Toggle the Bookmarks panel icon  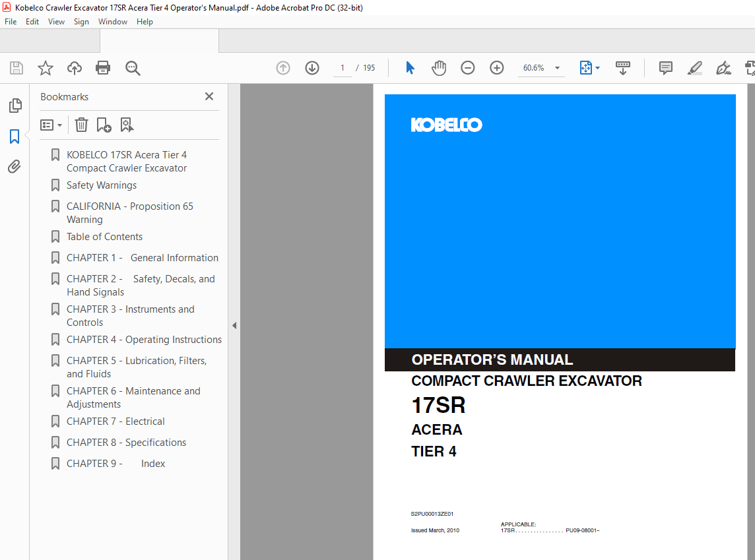[15, 137]
